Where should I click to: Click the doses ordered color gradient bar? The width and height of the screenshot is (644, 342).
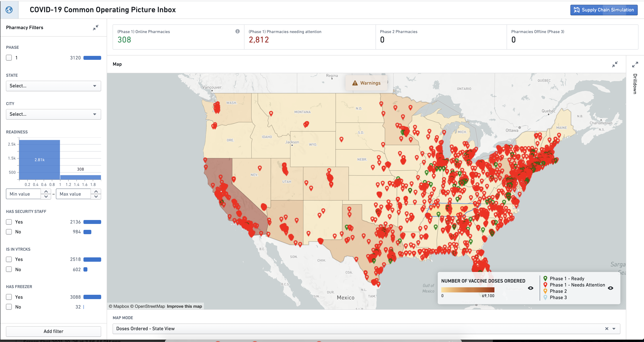[468, 290]
